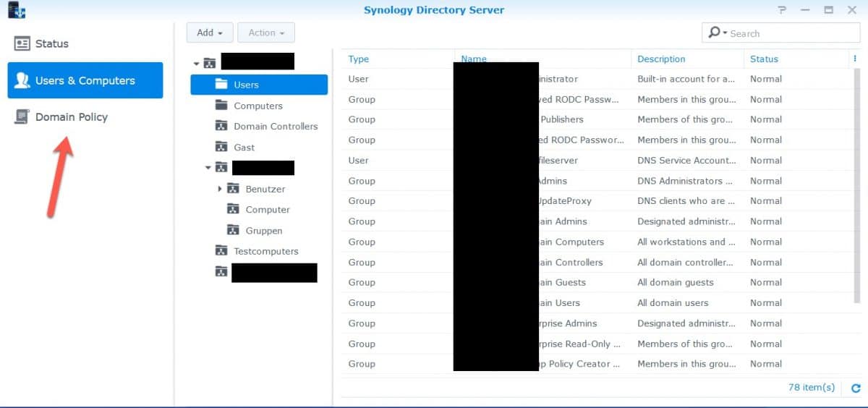868x408 pixels.
Task: Click "All domain guests" description
Action: click(x=675, y=282)
